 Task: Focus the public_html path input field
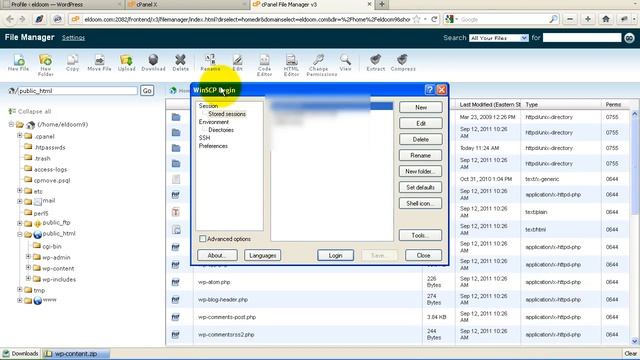(x=77, y=91)
